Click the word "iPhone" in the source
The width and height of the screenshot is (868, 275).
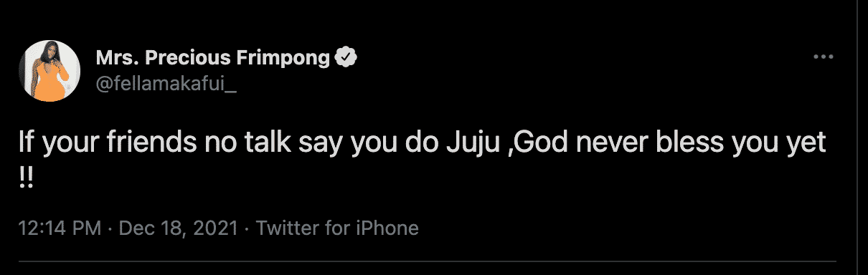tap(389, 228)
